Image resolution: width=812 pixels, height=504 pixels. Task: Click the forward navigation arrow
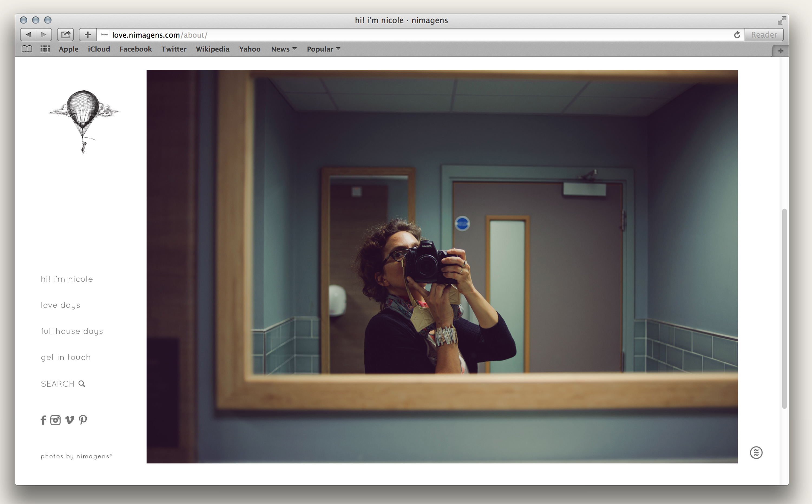[x=44, y=35]
